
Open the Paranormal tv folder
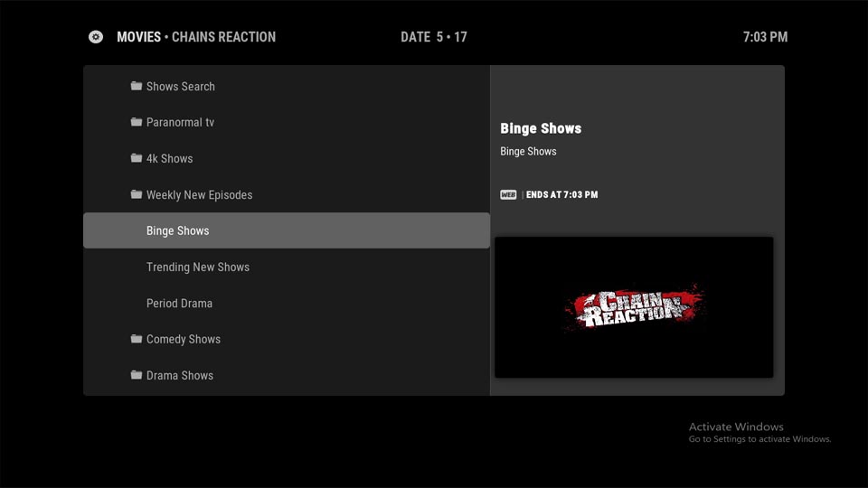(x=287, y=122)
